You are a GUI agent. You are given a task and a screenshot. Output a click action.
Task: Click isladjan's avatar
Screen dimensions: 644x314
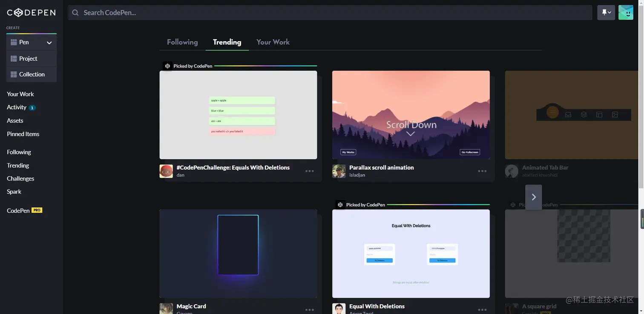(x=339, y=171)
